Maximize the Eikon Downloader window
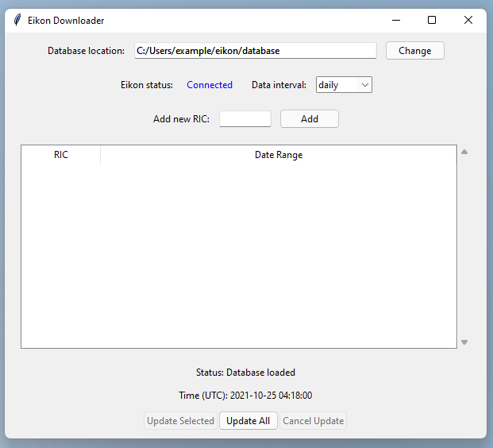This screenshot has height=448, width=493. click(x=432, y=20)
